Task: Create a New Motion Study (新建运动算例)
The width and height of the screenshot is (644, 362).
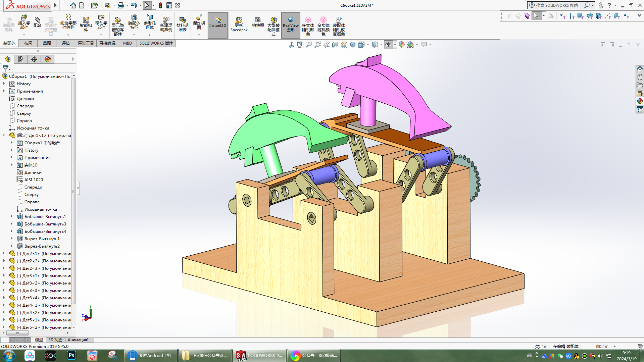Action: point(166,24)
